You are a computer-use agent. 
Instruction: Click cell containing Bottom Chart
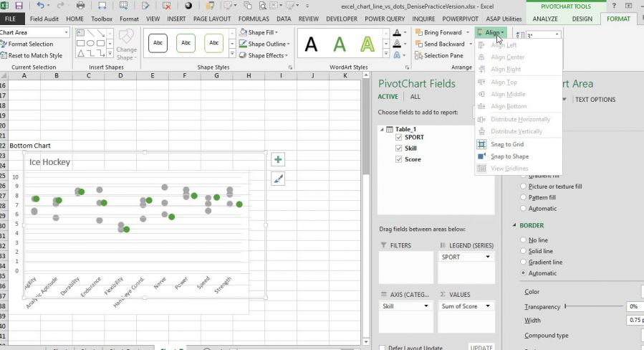click(x=30, y=146)
